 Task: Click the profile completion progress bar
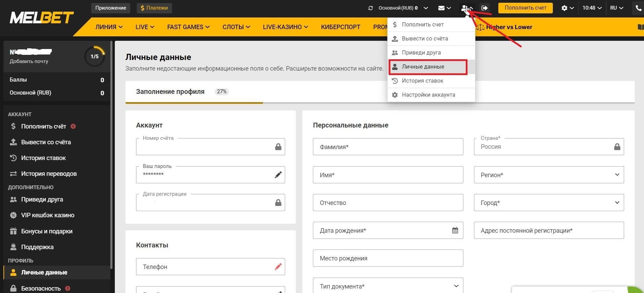pos(380,103)
